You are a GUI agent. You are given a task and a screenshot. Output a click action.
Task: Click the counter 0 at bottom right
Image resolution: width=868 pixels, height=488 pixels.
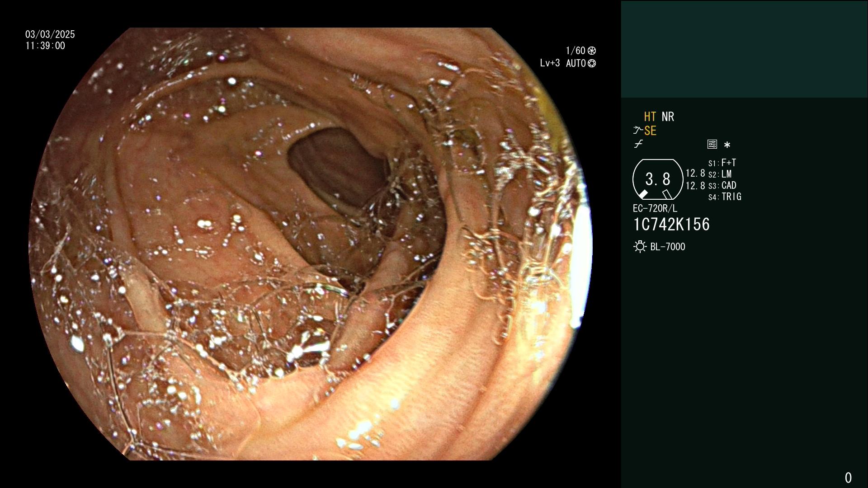tap(848, 478)
